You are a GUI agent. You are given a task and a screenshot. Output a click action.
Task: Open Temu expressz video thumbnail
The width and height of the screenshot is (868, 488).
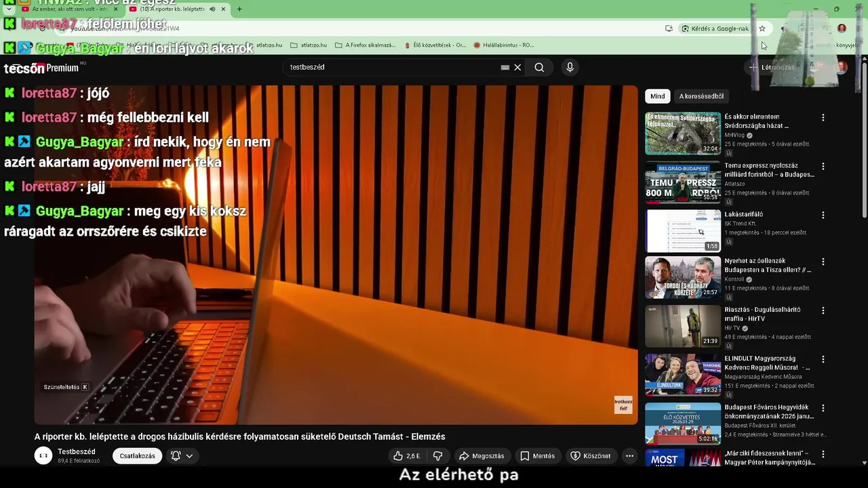[683, 182]
